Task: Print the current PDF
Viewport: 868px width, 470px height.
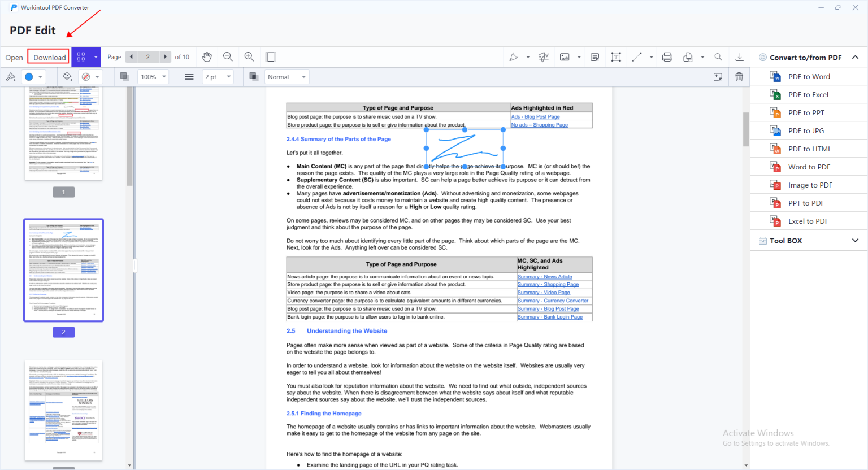Action: (667, 56)
